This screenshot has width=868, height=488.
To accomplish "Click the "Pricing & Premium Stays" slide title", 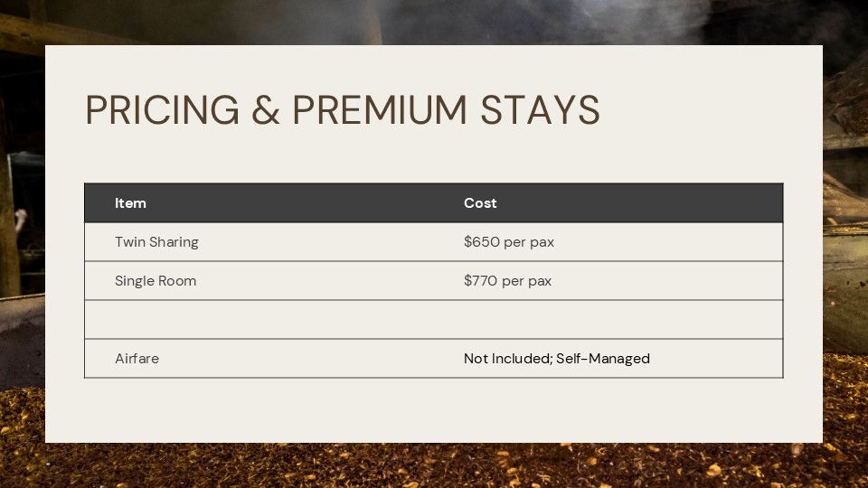I will click(x=342, y=110).
